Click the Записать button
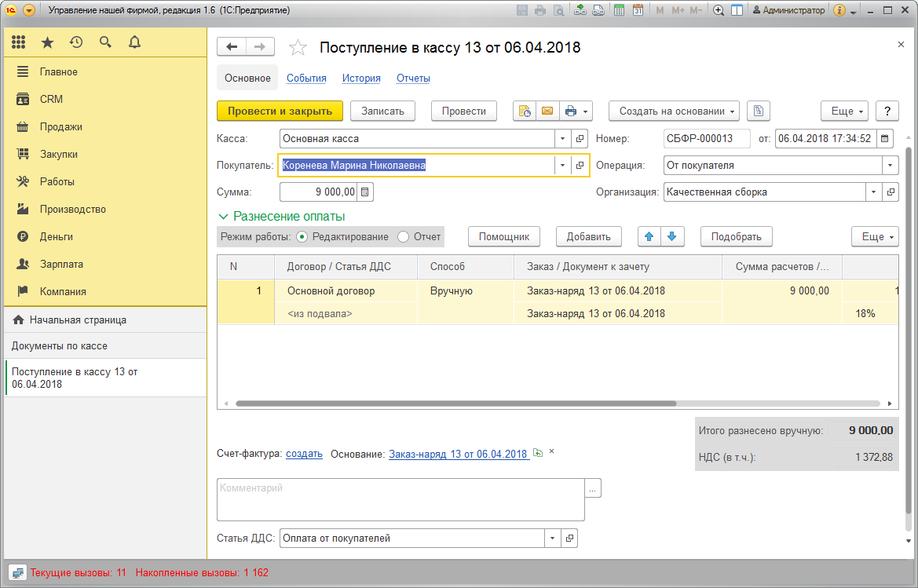 coord(383,111)
